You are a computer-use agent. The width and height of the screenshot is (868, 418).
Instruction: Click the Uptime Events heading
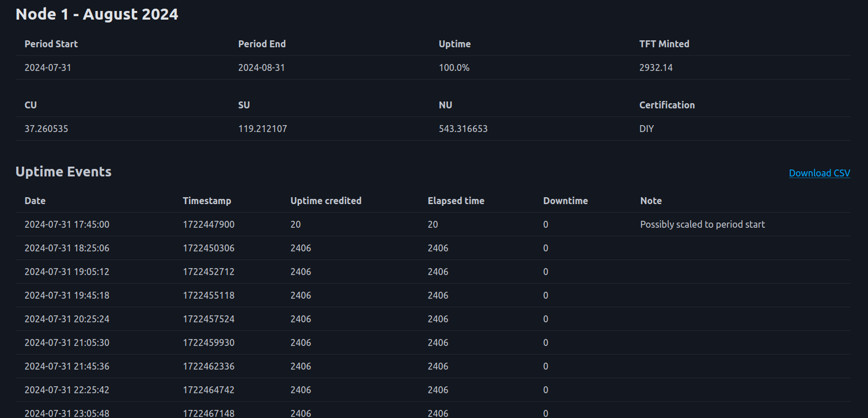pos(63,172)
